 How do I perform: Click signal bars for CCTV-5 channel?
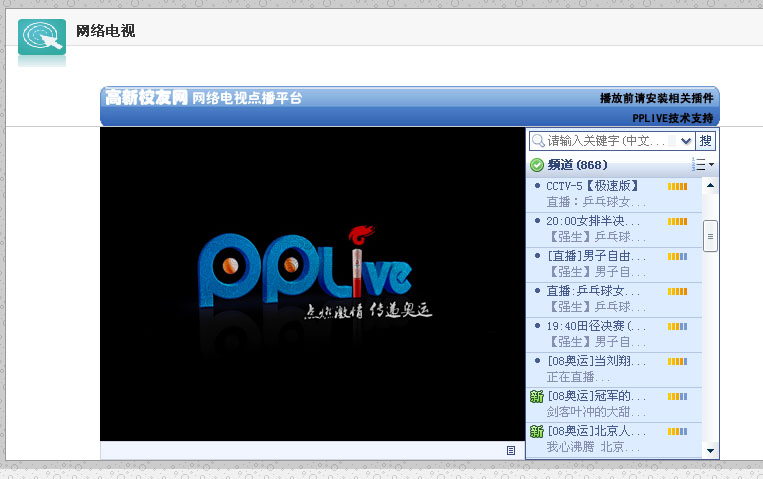point(677,186)
